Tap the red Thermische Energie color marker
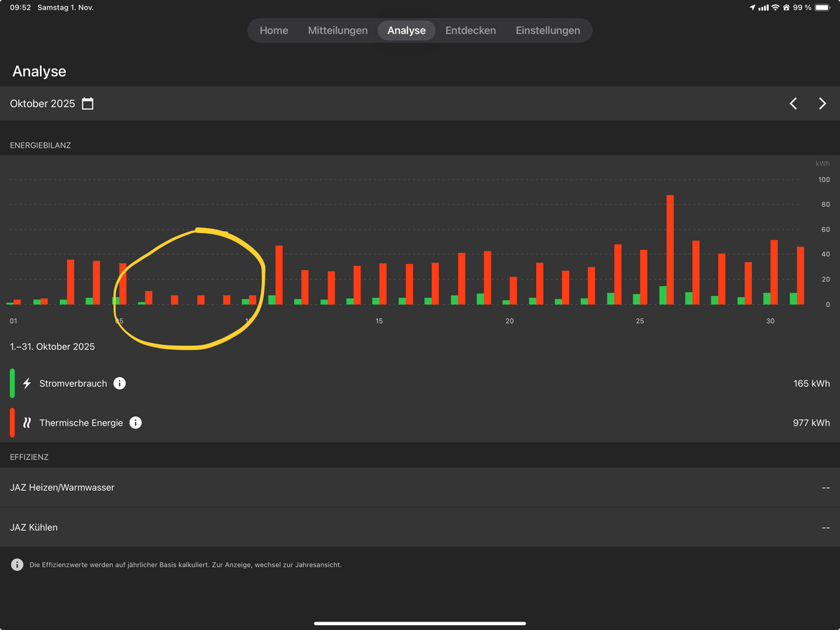This screenshot has width=840, height=630. (x=12, y=423)
